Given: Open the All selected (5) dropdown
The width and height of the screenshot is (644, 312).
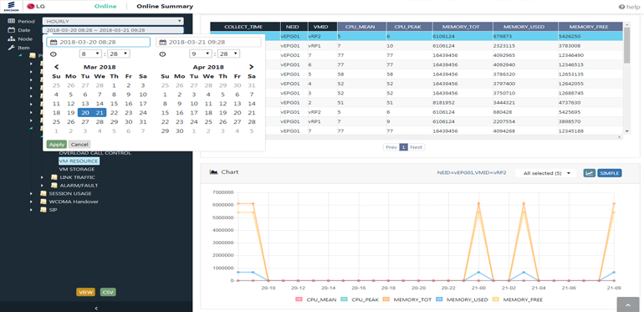Looking at the screenshot, I should pyautogui.click(x=545, y=173).
